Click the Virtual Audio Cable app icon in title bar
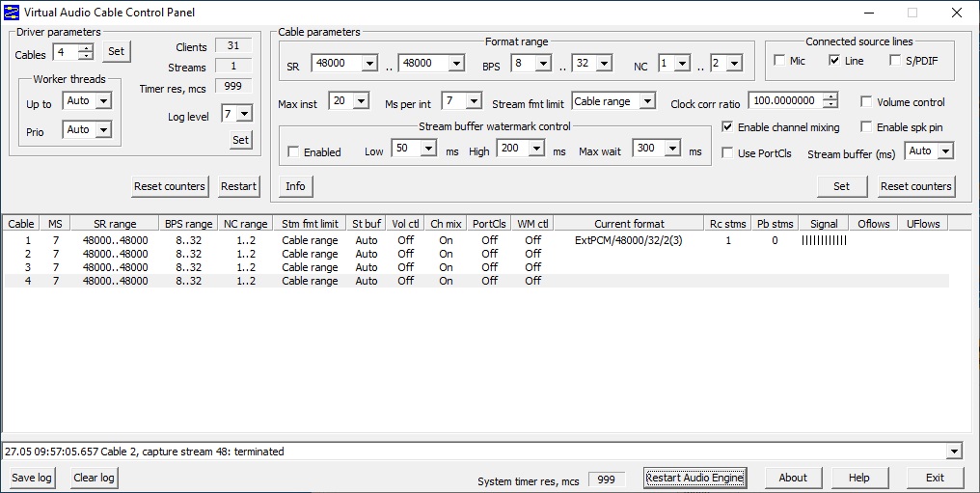The height and width of the screenshot is (493, 980). 12,12
